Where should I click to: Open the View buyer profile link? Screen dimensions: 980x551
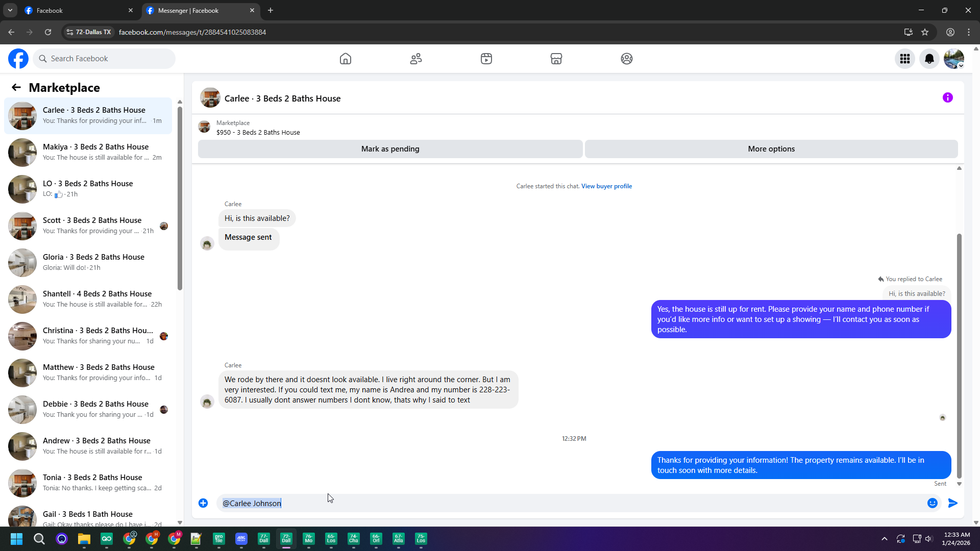coord(606,186)
